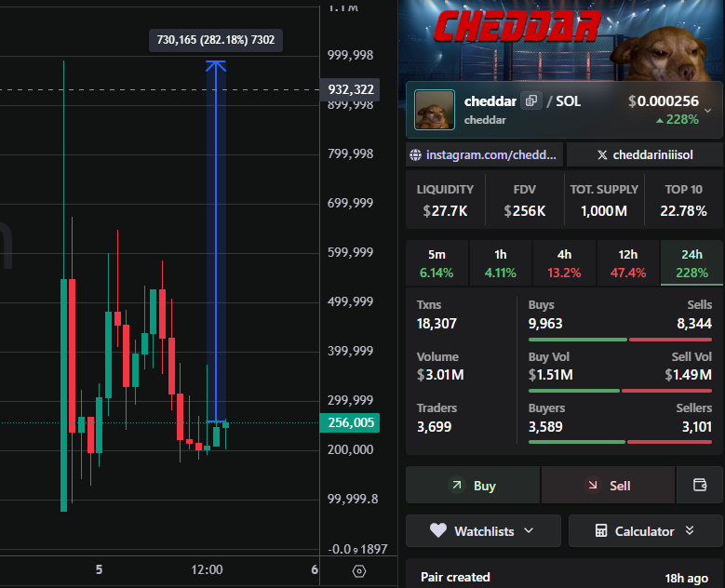This screenshot has height=588, width=725.
Task: Click the CHEDDAR banner image
Action: click(560, 41)
